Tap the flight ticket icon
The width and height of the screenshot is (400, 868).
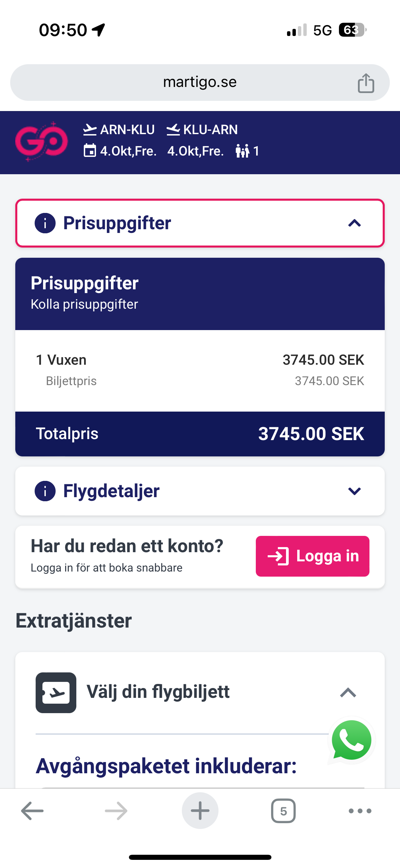click(56, 693)
